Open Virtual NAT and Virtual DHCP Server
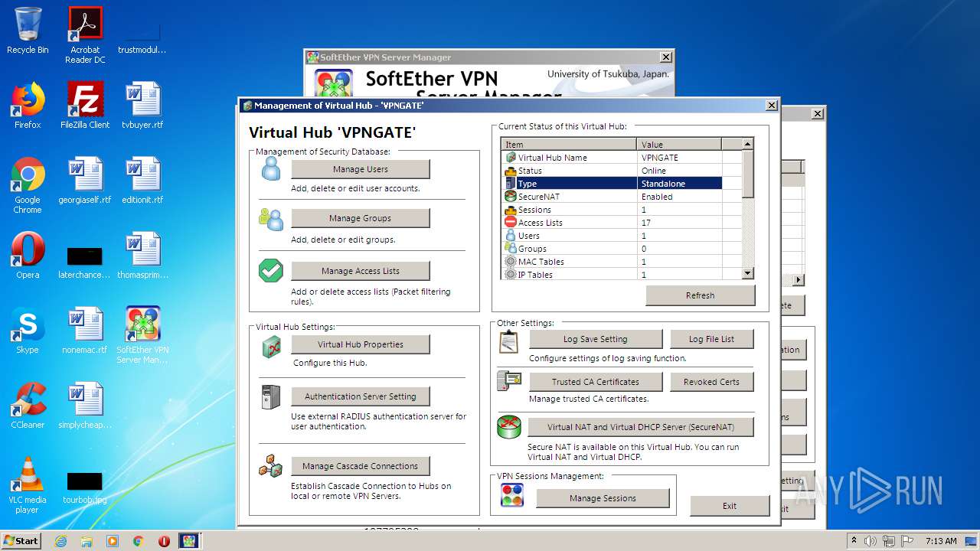Viewport: 980px width, 551px height. pos(642,427)
